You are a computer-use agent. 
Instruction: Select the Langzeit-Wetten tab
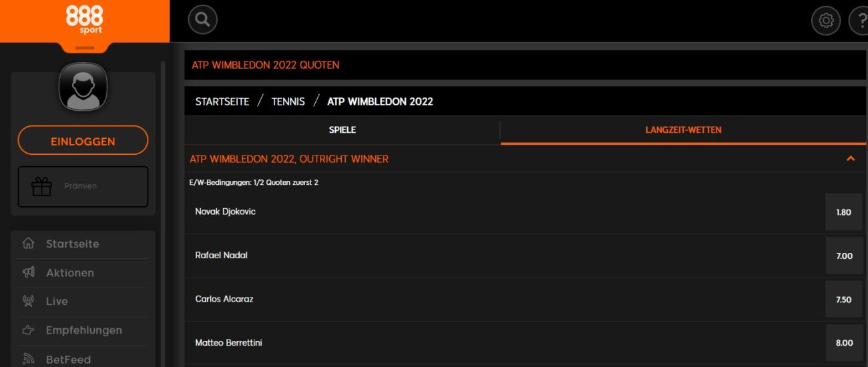(x=683, y=130)
